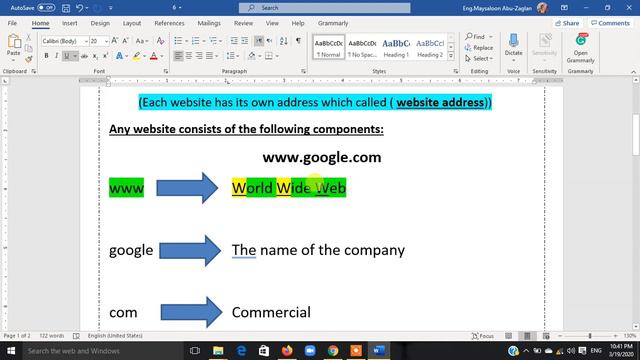Center align the text
640x360 pixels.
coord(189,56)
